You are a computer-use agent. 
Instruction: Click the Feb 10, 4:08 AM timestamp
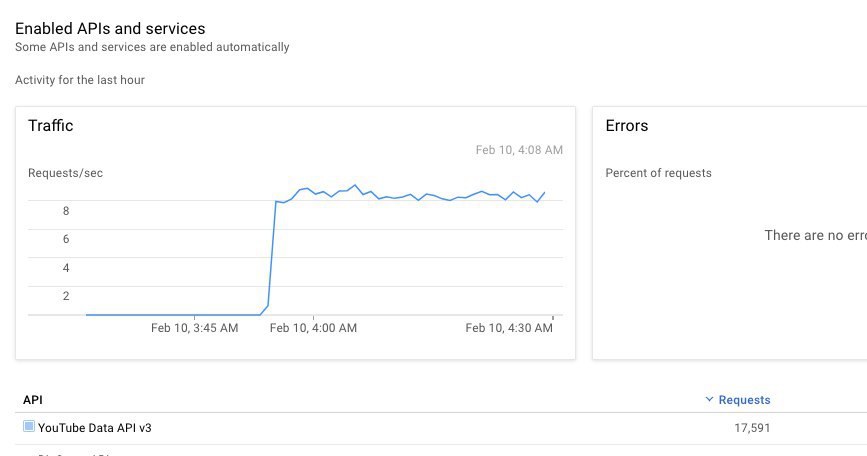pyautogui.click(x=519, y=150)
